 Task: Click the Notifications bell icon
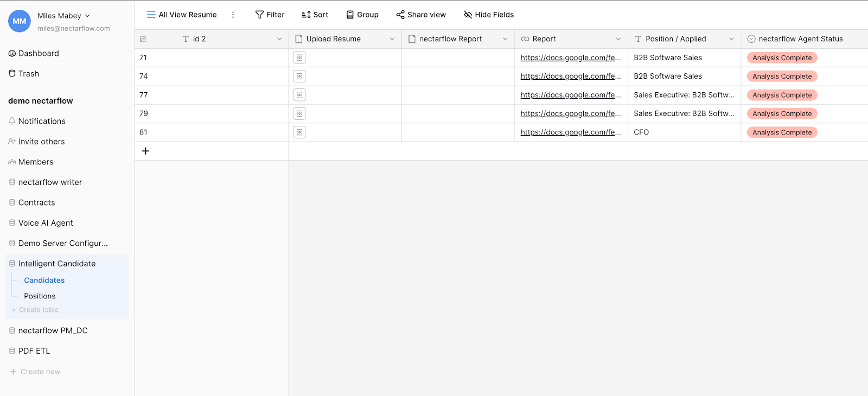tap(12, 121)
